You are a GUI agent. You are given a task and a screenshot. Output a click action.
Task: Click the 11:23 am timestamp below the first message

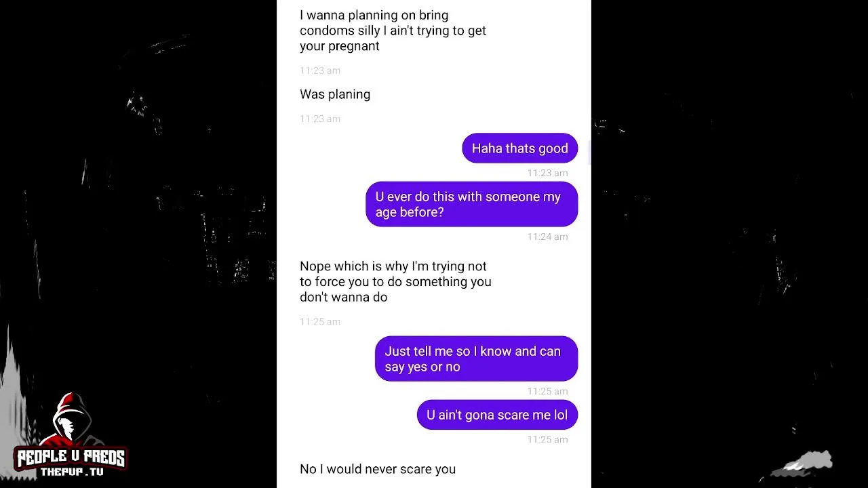pyautogui.click(x=320, y=70)
